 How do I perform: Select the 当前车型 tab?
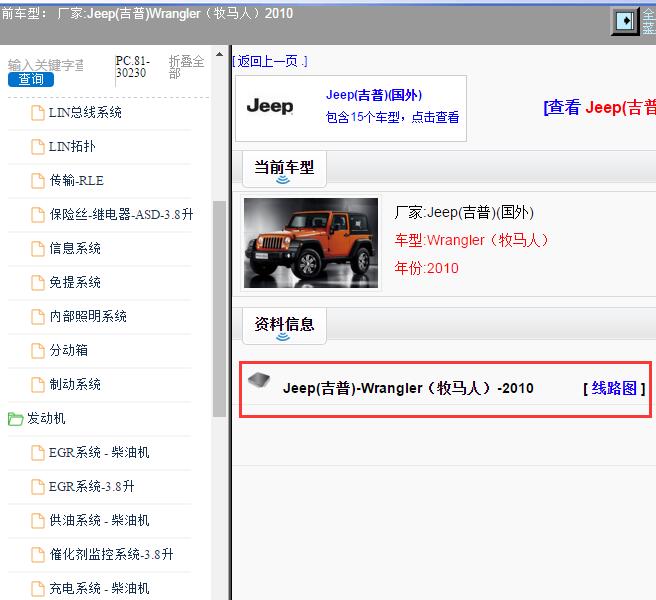pyautogui.click(x=284, y=169)
